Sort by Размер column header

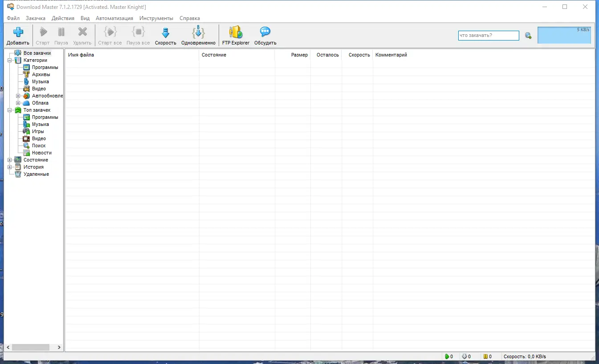[x=293, y=55]
